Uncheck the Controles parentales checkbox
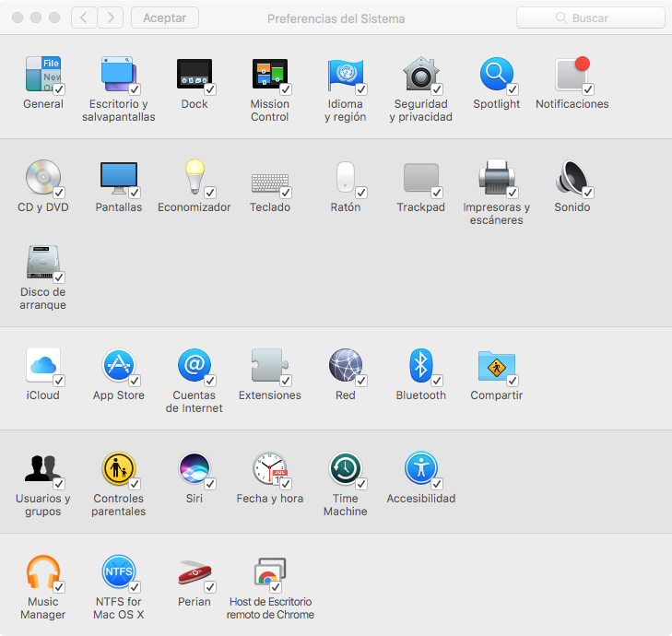Viewport: 672px width, 636px height. (x=135, y=484)
